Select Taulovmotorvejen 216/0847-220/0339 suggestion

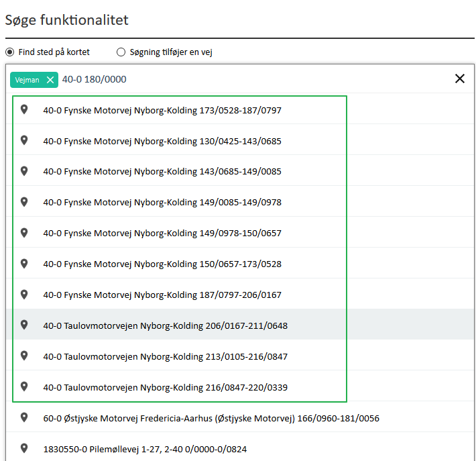coord(165,388)
